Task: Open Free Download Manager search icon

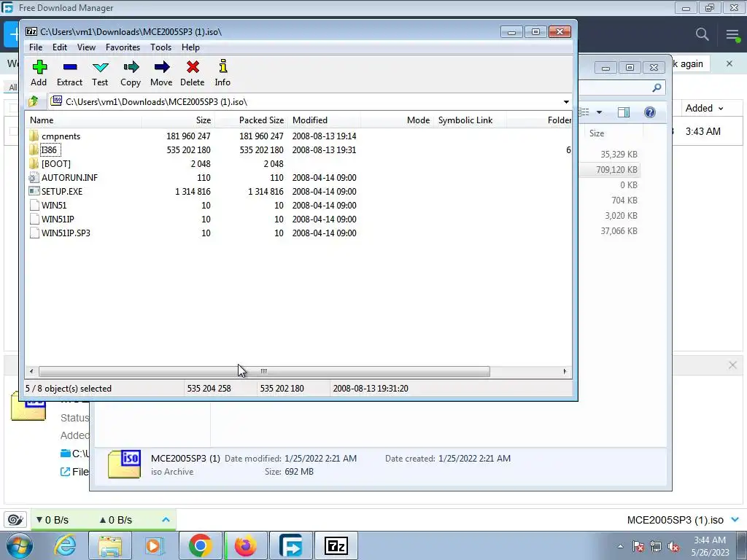Action: coord(702,34)
